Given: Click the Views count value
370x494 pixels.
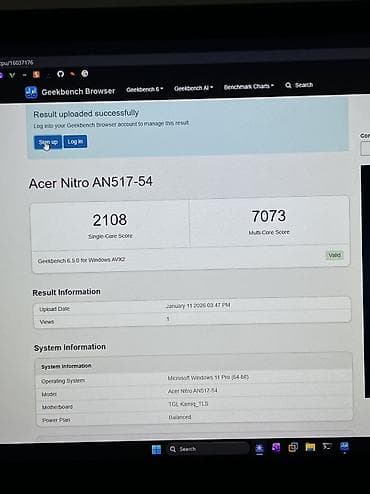Looking at the screenshot, I should [x=168, y=319].
